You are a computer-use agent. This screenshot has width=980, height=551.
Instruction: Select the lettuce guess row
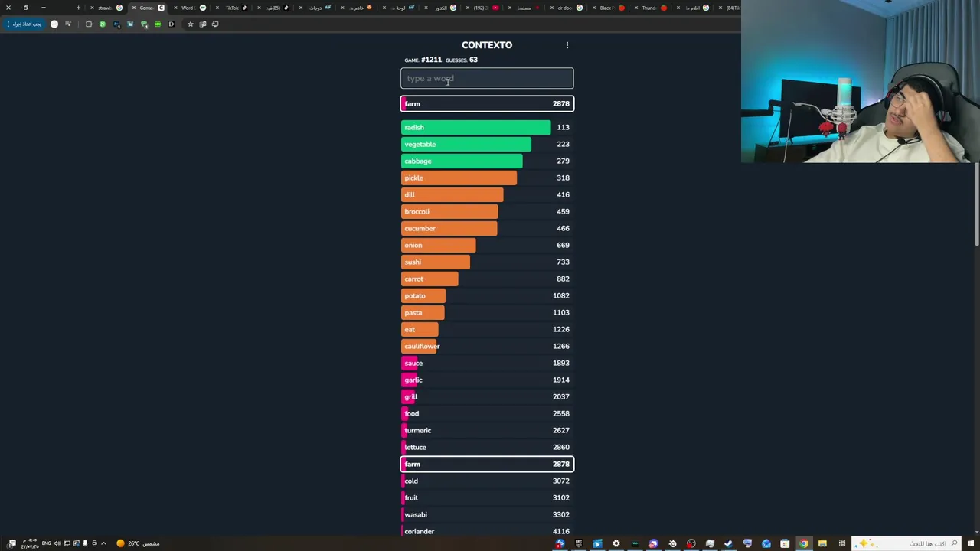coord(487,447)
